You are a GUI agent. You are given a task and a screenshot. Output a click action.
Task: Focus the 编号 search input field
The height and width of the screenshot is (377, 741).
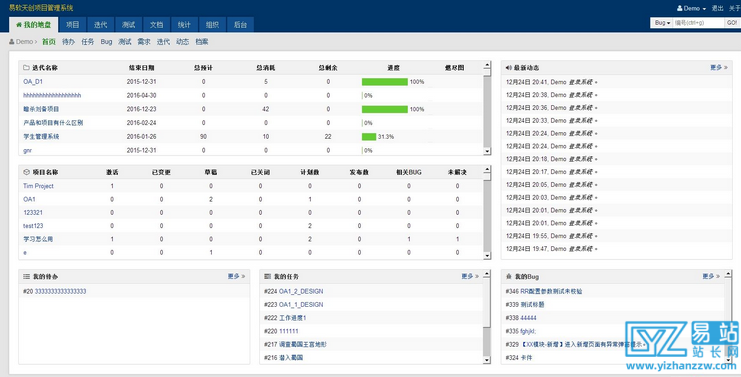(x=698, y=23)
